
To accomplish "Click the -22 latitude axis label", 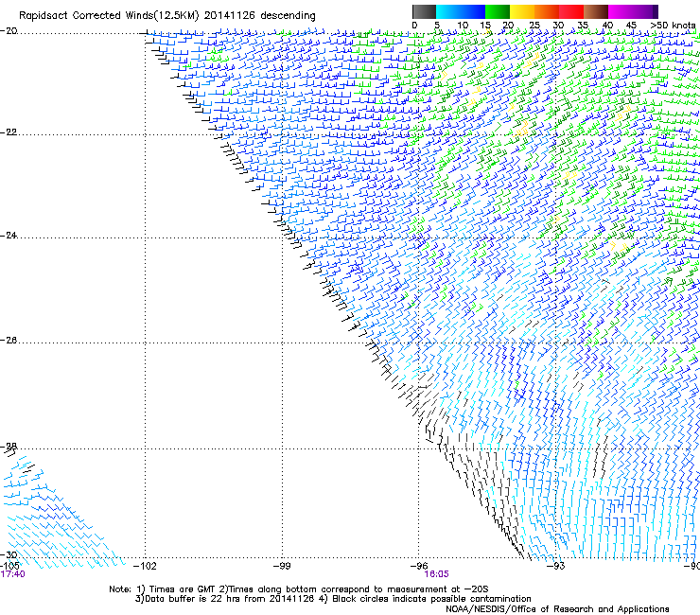I will pos(9,132).
